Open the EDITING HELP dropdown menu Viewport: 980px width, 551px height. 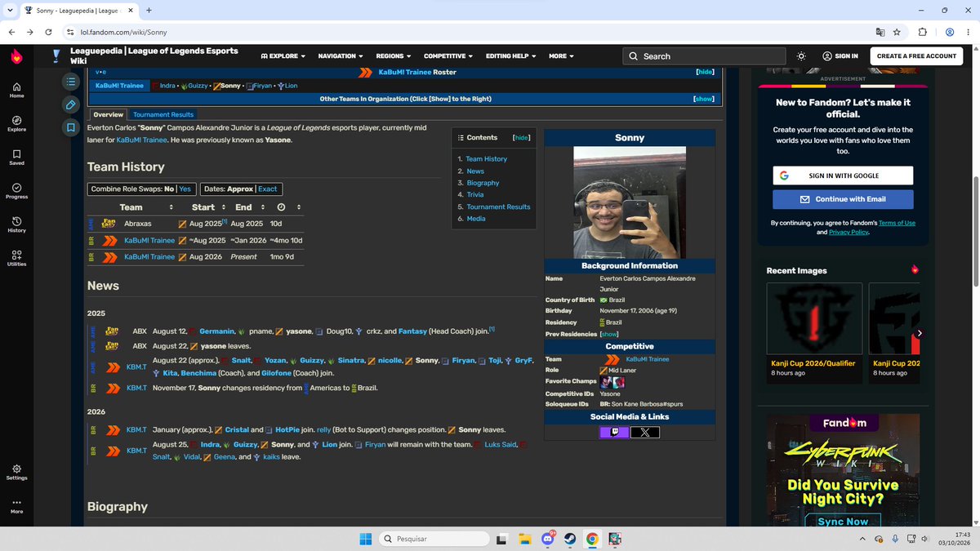click(x=510, y=56)
